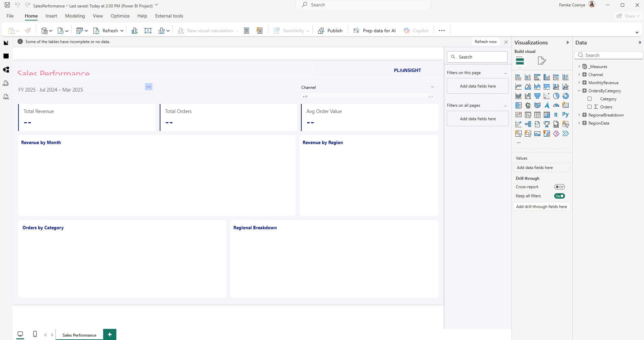The height and width of the screenshot is (340, 644).
Task: Open the Format visual paintbrush tab
Action: tap(541, 61)
